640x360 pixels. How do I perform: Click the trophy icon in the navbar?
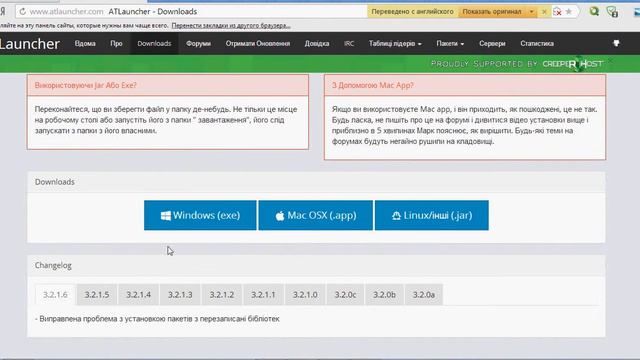pyautogui.click(x=616, y=43)
